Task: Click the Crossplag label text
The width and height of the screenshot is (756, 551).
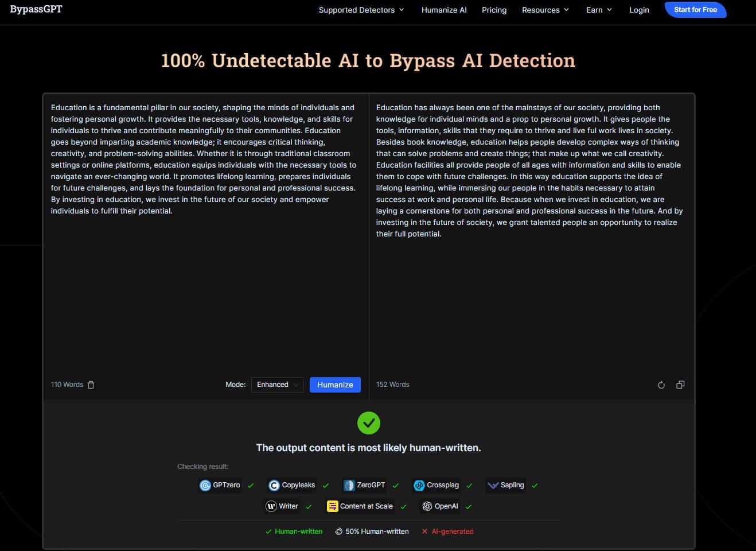Action: [x=443, y=485]
